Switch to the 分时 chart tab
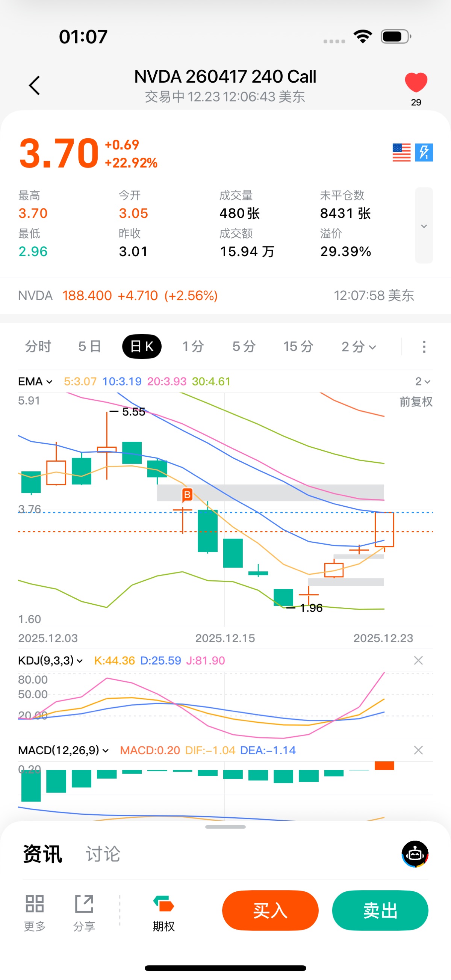Image resolution: width=451 pixels, height=980 pixels. 38,347
